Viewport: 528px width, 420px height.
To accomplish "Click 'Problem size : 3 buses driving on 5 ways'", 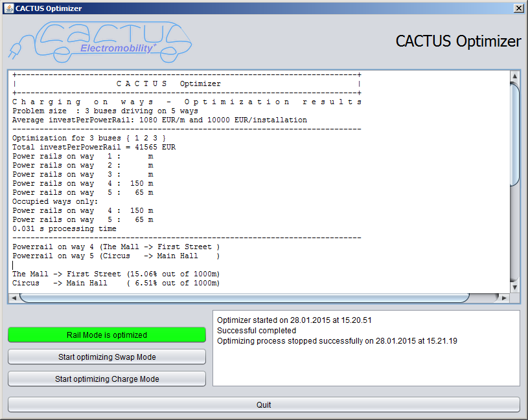I will [x=105, y=111].
